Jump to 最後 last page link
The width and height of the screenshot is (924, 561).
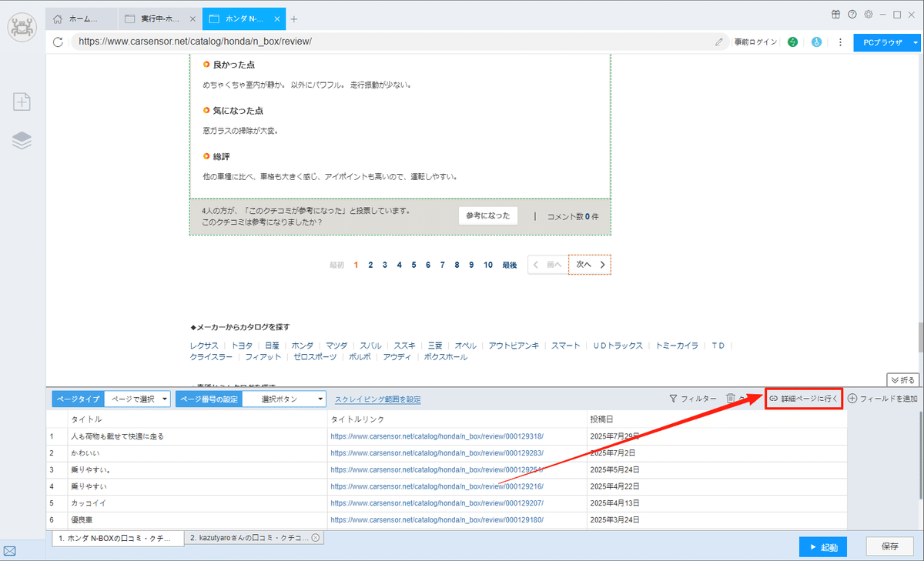click(x=510, y=265)
